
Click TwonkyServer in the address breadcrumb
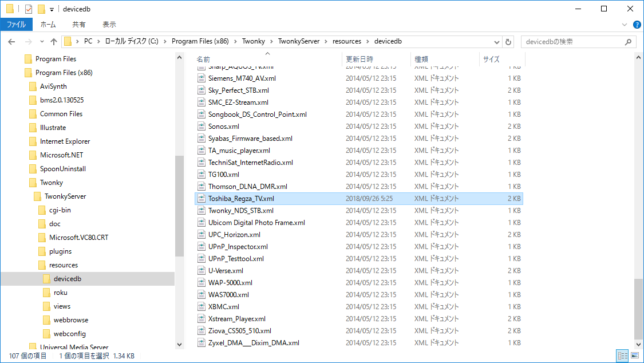pyautogui.click(x=299, y=41)
